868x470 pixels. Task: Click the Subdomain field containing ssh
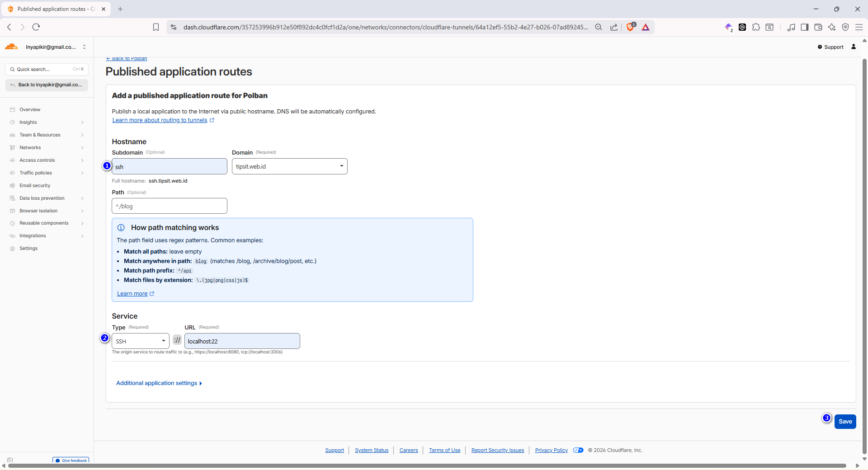(x=170, y=166)
